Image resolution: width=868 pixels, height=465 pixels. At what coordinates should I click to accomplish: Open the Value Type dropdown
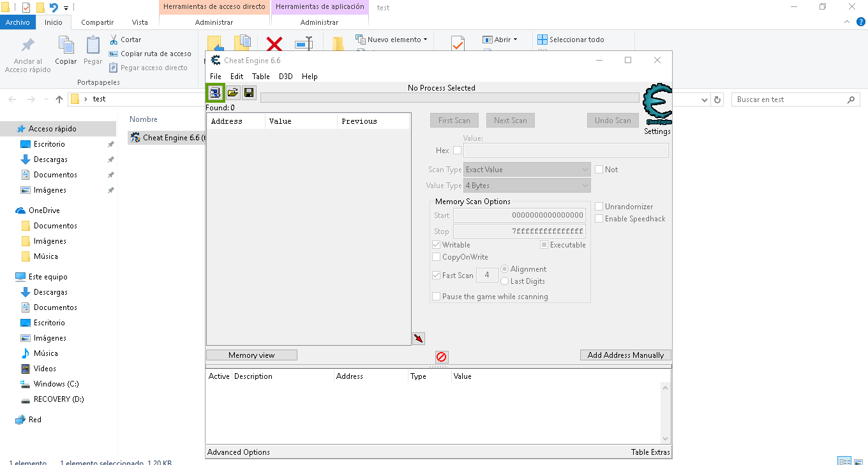(x=527, y=186)
